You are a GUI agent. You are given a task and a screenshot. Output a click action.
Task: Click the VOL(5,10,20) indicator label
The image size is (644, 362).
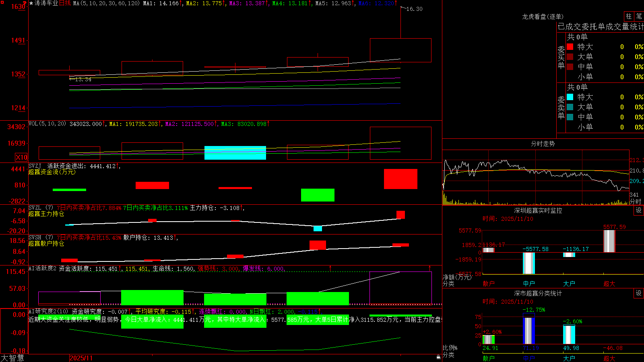[47, 123]
